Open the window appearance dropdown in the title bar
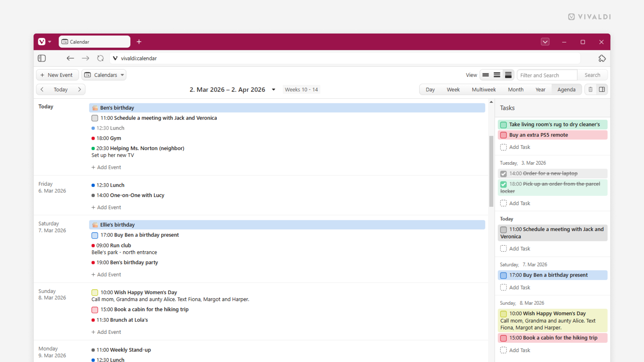644x362 pixels. pyautogui.click(x=545, y=42)
